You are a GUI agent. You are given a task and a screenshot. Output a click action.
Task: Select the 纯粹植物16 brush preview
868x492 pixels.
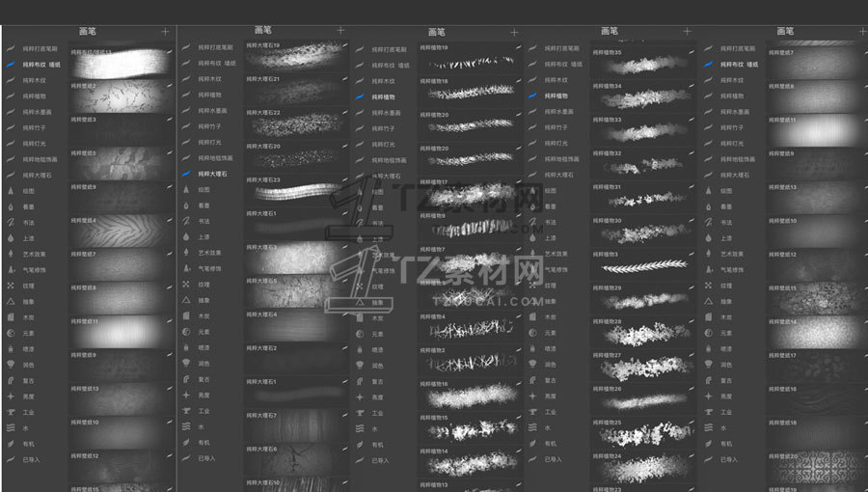(x=470, y=396)
